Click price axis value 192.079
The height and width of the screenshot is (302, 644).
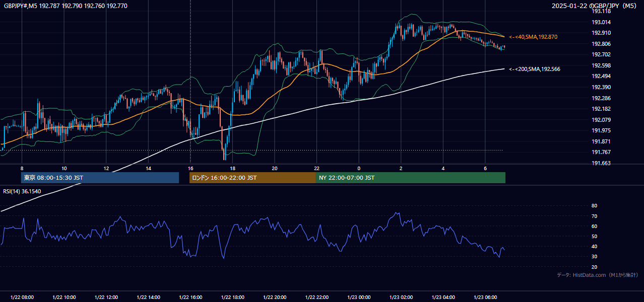(601, 120)
